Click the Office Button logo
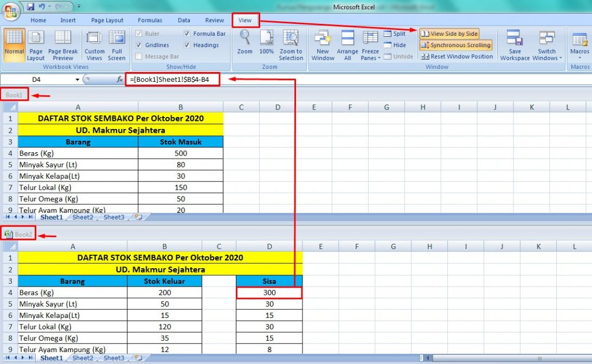The image size is (592, 364). (11, 11)
